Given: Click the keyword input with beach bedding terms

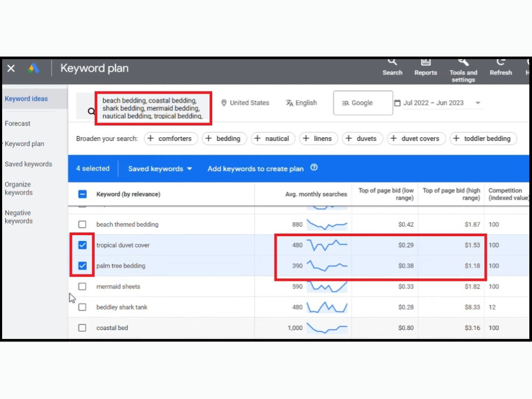Looking at the screenshot, I should pyautogui.click(x=153, y=108).
